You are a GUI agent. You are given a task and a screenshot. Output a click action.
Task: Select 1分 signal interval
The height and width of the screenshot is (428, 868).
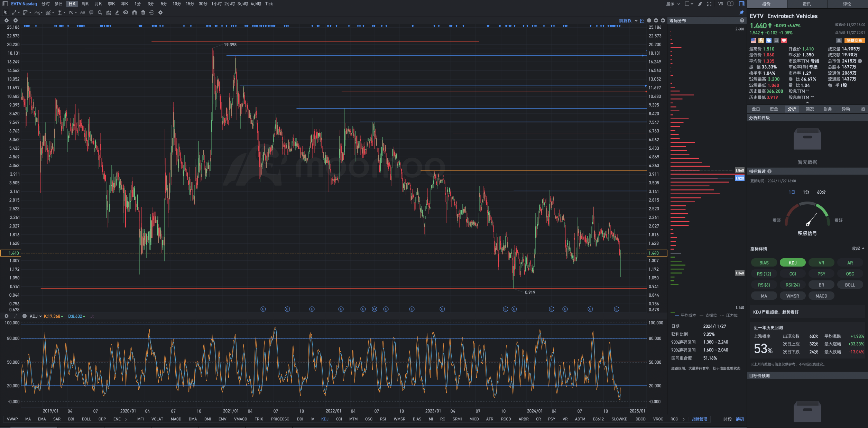tap(806, 192)
